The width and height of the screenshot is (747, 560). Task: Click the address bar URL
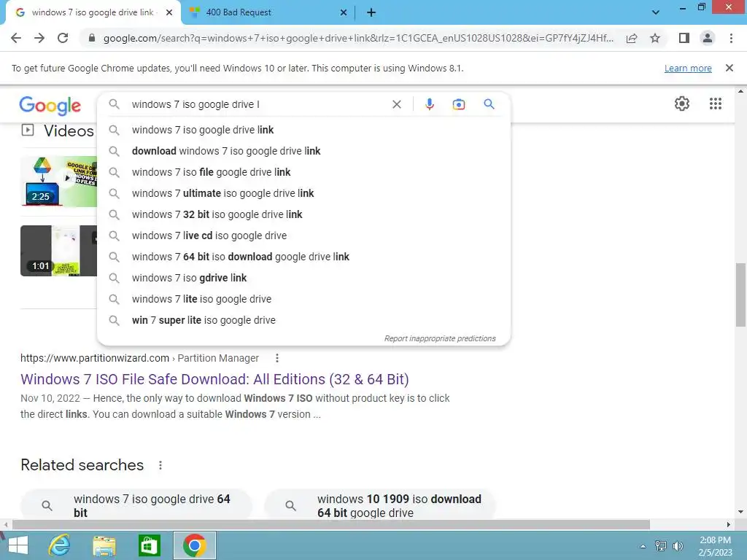pyautogui.click(x=358, y=38)
